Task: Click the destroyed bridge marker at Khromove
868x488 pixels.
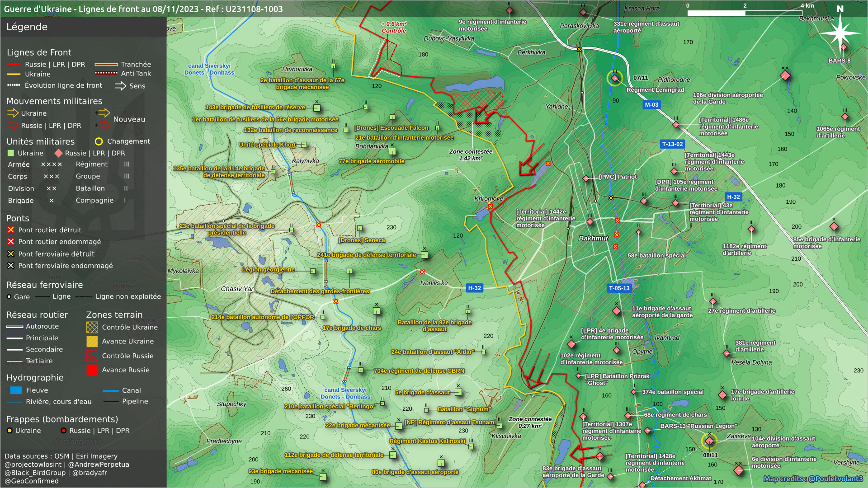Action: point(490,206)
